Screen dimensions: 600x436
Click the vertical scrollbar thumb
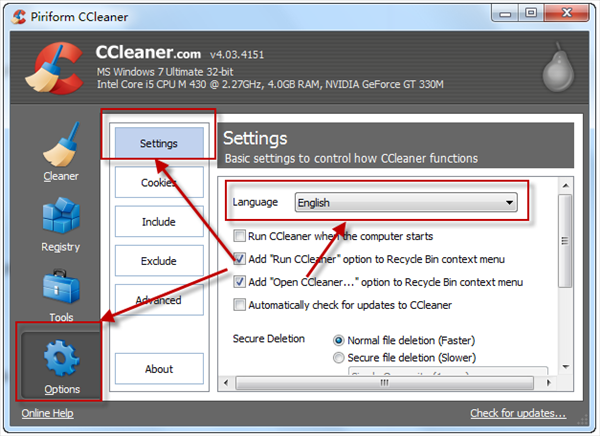pos(565,241)
